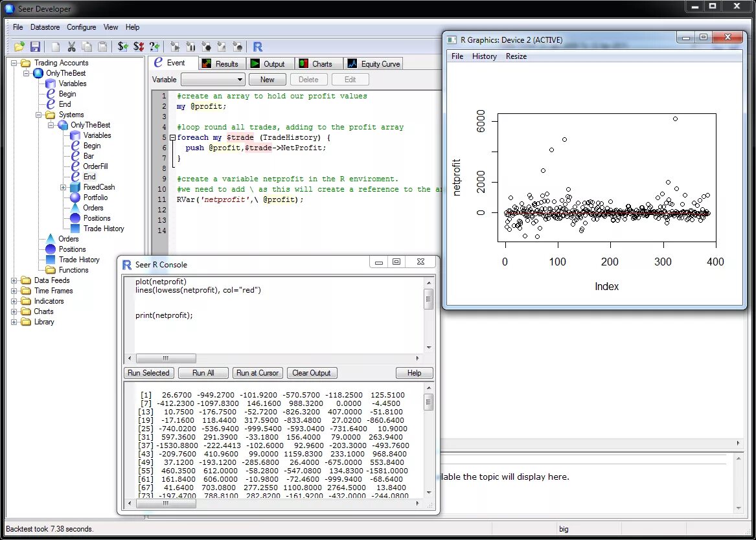Click the Results tab's red-green arrow icon
Viewport: 756px width, 540px height.
[207, 63]
